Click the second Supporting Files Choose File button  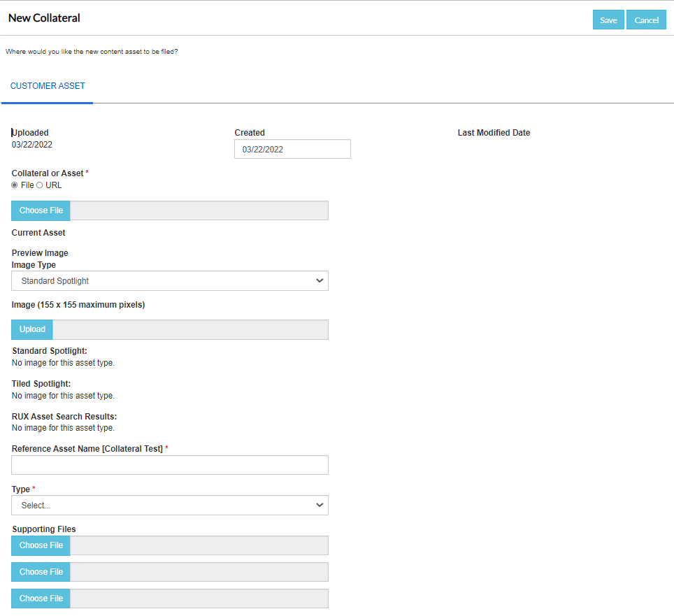tap(41, 572)
